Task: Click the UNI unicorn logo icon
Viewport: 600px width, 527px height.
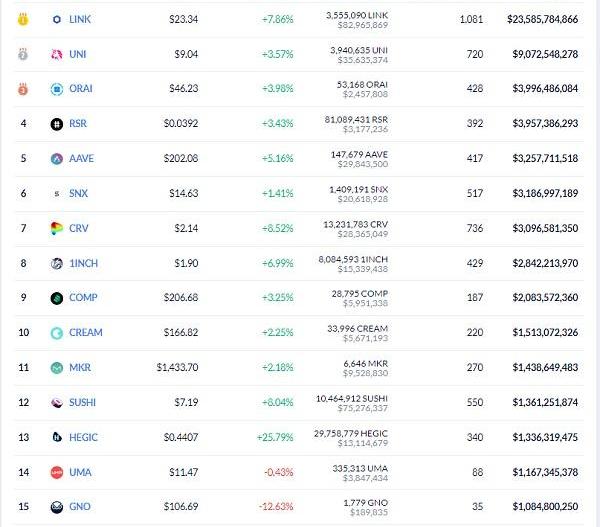Action: [x=57, y=54]
